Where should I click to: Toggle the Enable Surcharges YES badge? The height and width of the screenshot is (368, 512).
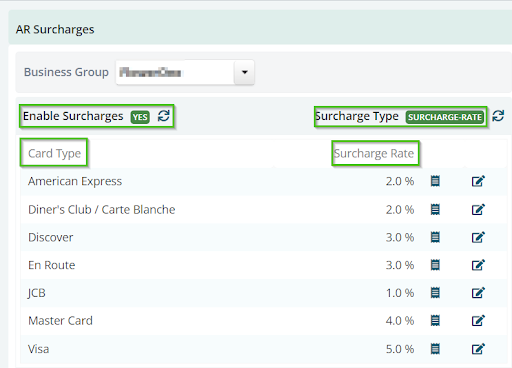tap(140, 117)
